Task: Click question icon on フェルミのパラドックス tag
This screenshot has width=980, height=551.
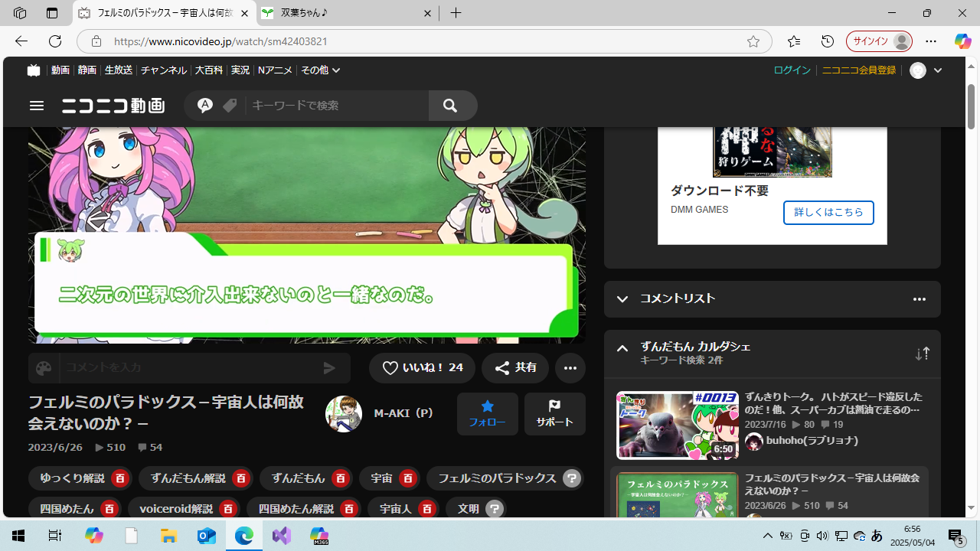Action: [x=571, y=478]
